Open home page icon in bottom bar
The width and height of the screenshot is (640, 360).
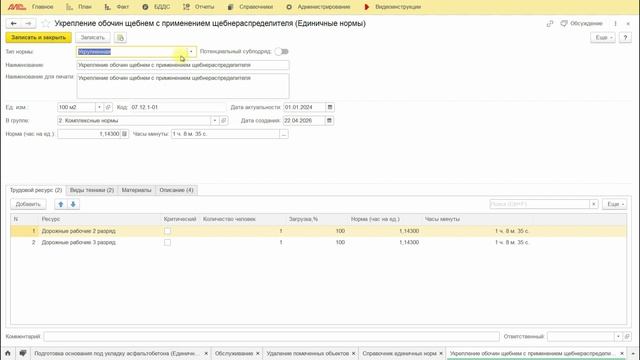(8, 353)
